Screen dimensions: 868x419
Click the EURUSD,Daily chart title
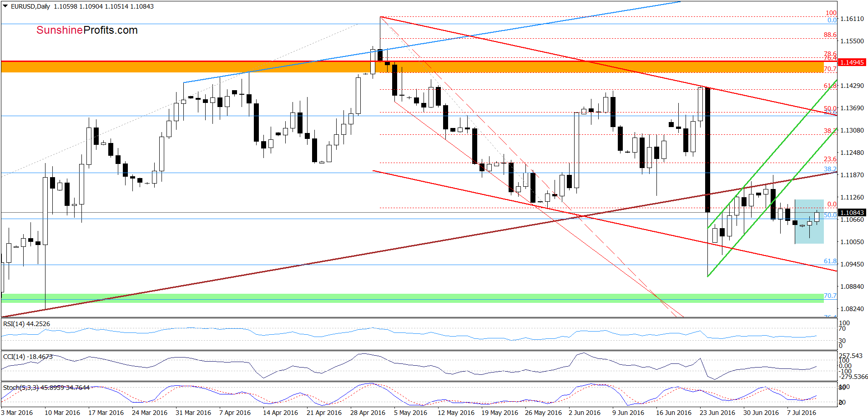[30, 6]
